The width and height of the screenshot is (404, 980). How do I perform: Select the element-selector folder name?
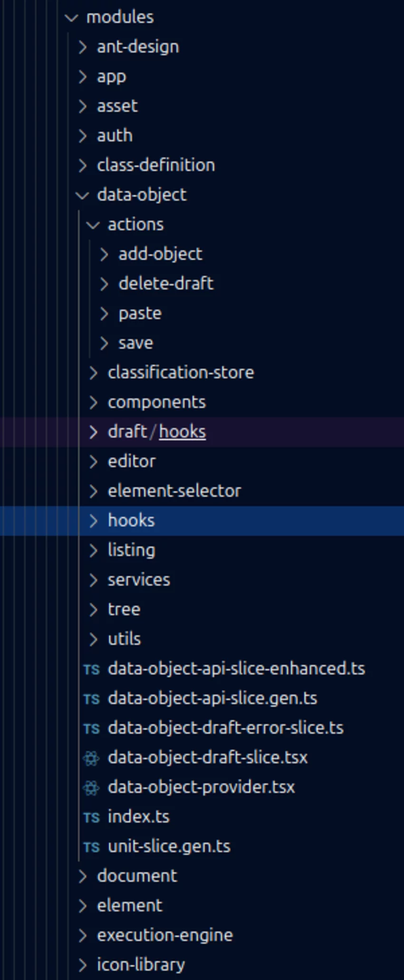point(175,491)
